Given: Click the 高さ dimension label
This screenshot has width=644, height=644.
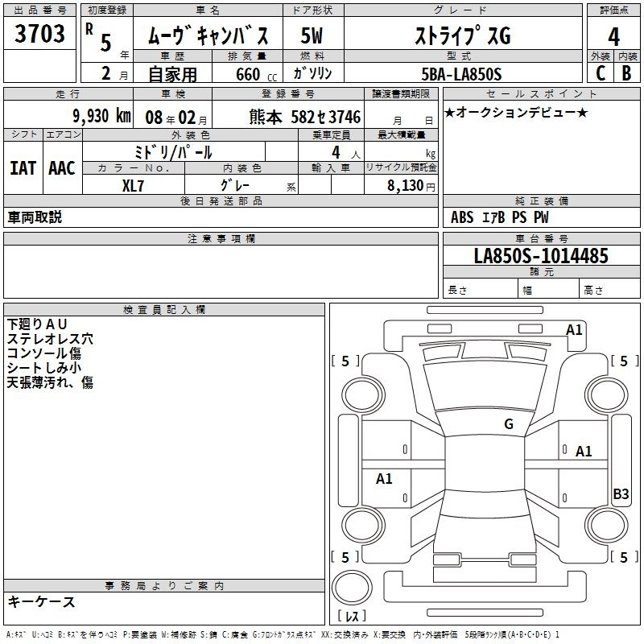Looking at the screenshot, I should [x=594, y=291].
